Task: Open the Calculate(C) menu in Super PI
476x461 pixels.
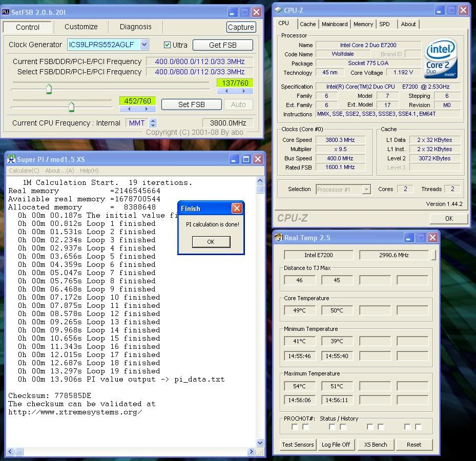Action: 24,171
